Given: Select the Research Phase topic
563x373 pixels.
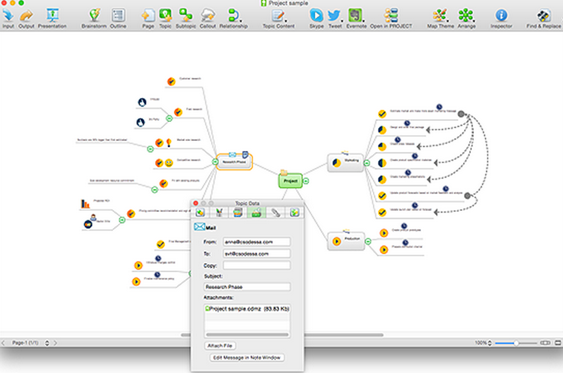Looking at the screenshot, I should tap(234, 162).
